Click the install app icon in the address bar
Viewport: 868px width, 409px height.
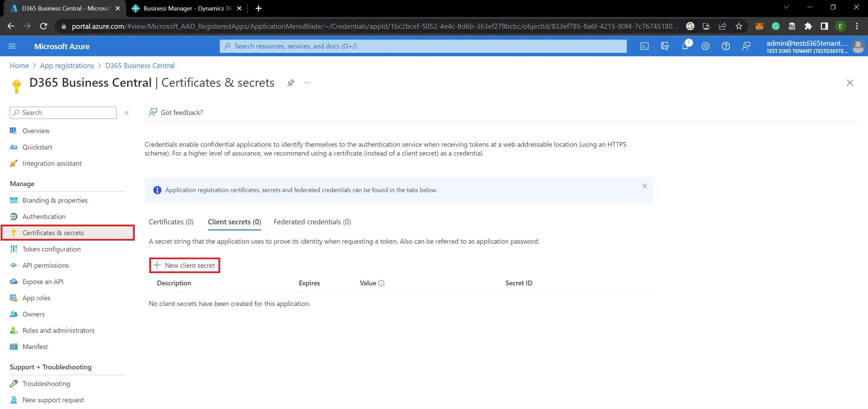click(x=707, y=26)
